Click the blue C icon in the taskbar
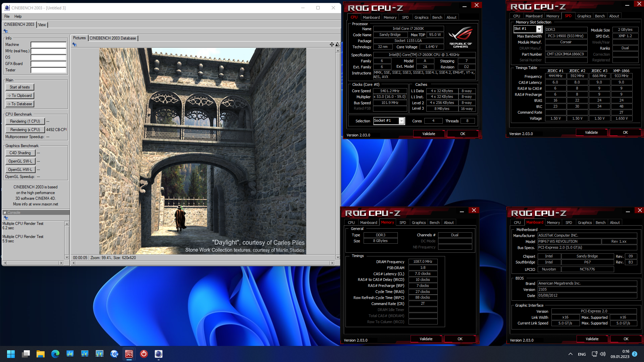The width and height of the screenshot is (644, 362). [114, 354]
